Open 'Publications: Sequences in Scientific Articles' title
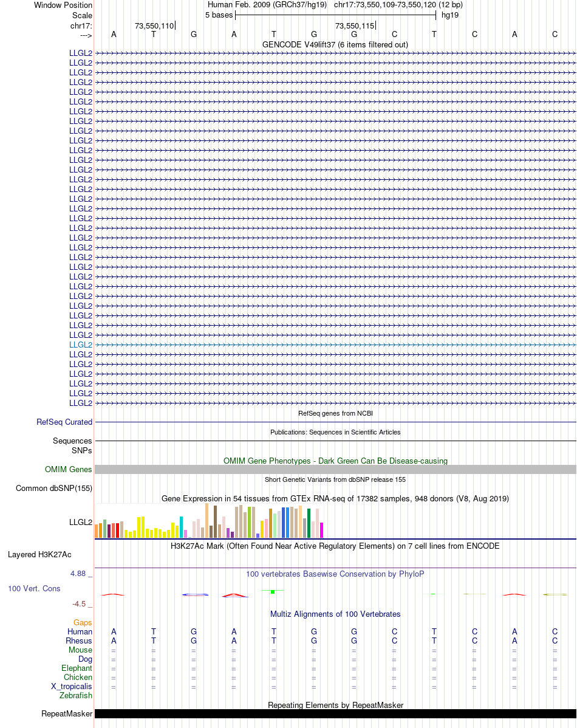Viewport: 577px width, 728px height. 335,432
